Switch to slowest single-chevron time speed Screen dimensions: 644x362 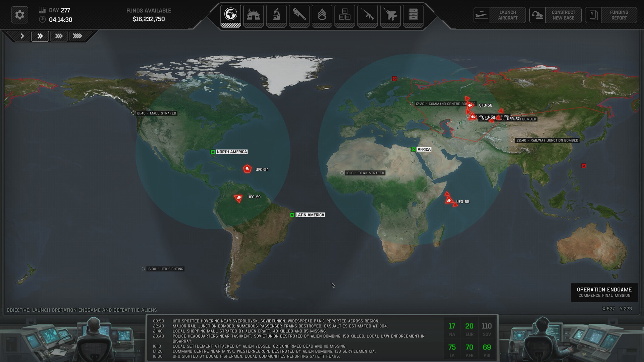click(21, 36)
